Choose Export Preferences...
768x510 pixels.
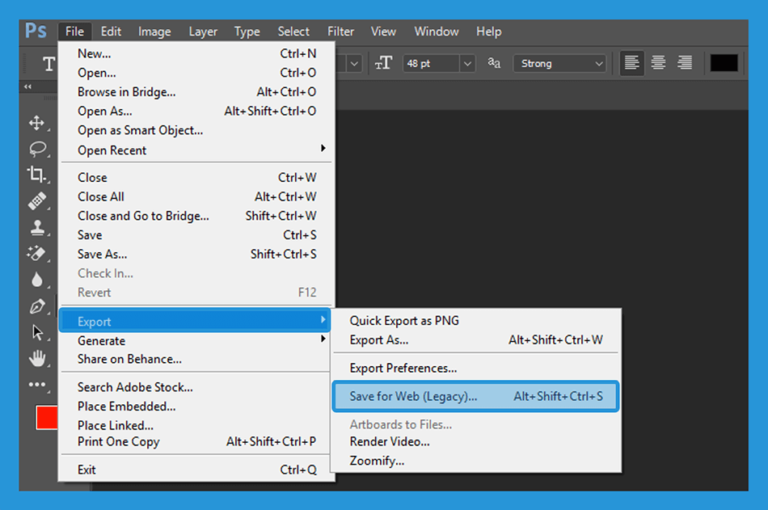[476, 368]
